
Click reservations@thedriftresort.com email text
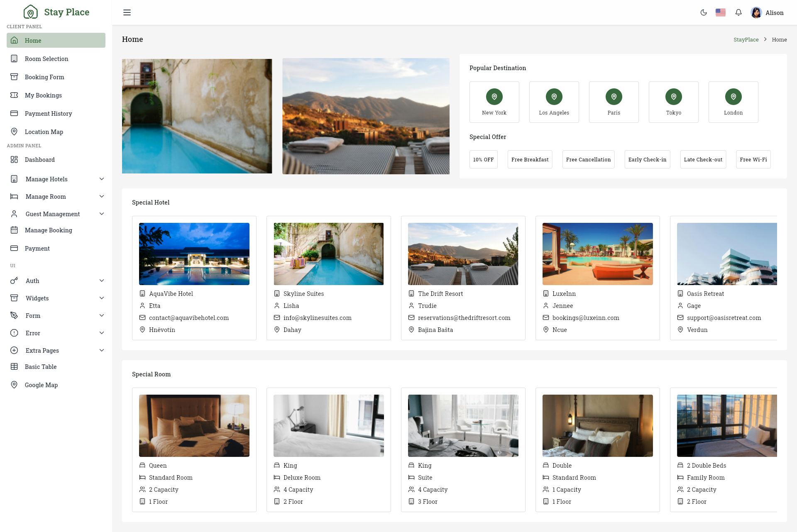pyautogui.click(x=464, y=317)
